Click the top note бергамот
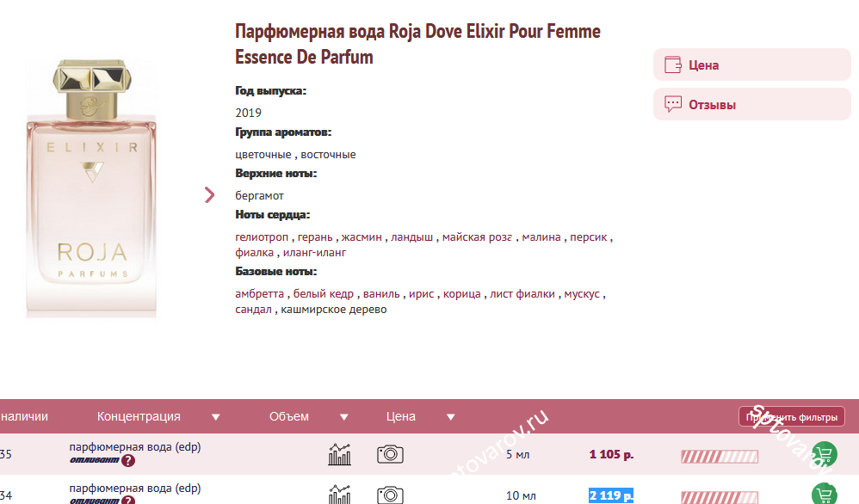Image resolution: width=859 pixels, height=504 pixels. (260, 195)
